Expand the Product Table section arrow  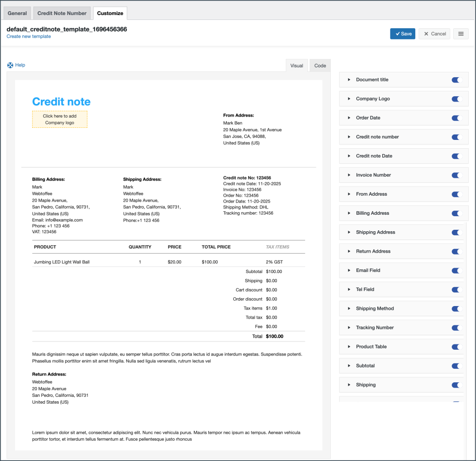(349, 347)
